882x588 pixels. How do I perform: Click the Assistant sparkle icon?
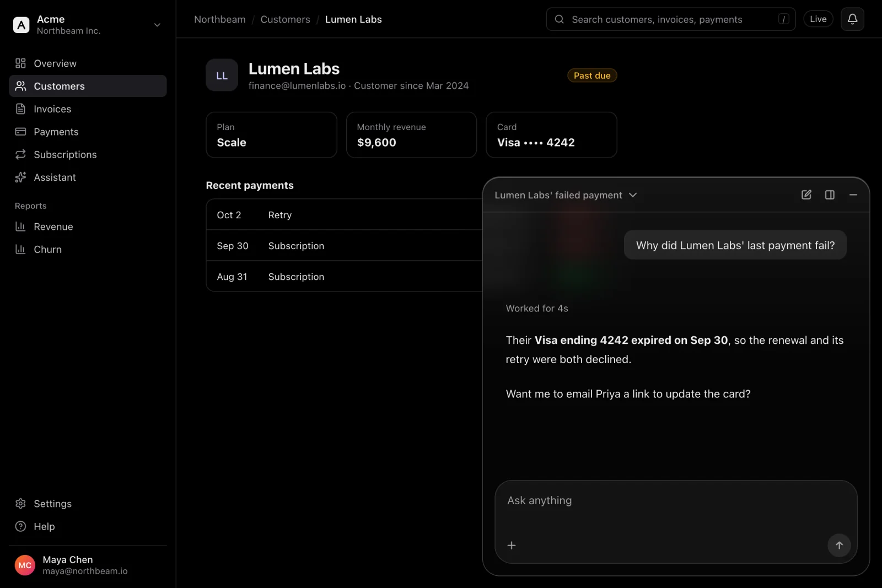coord(20,177)
